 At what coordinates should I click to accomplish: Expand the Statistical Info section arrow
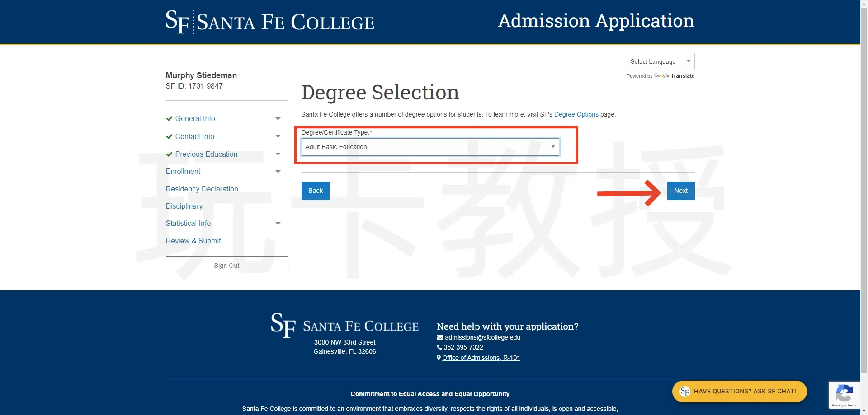278,224
